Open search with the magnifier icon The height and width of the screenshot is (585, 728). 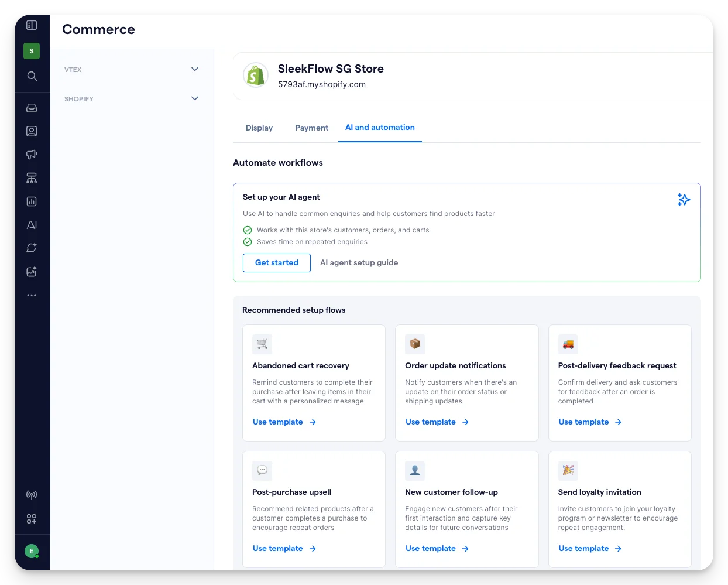32,76
